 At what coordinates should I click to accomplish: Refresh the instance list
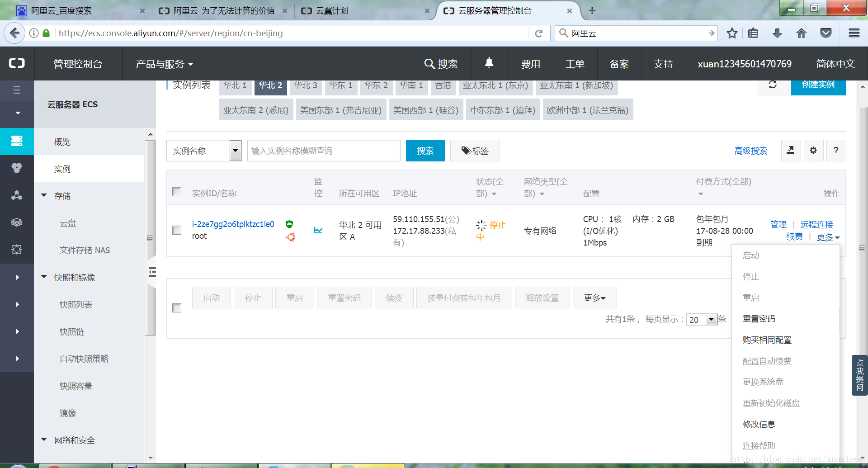tap(773, 85)
